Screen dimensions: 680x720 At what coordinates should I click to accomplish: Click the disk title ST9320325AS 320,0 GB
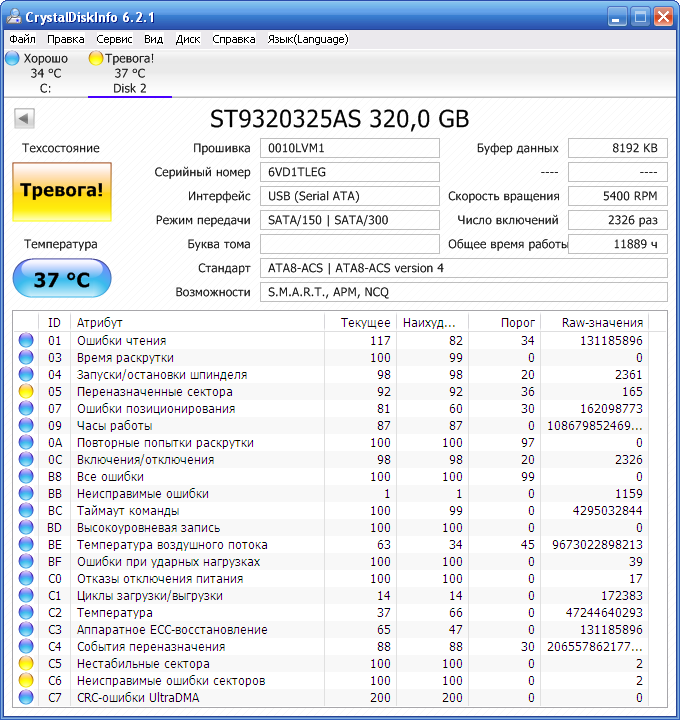340,119
